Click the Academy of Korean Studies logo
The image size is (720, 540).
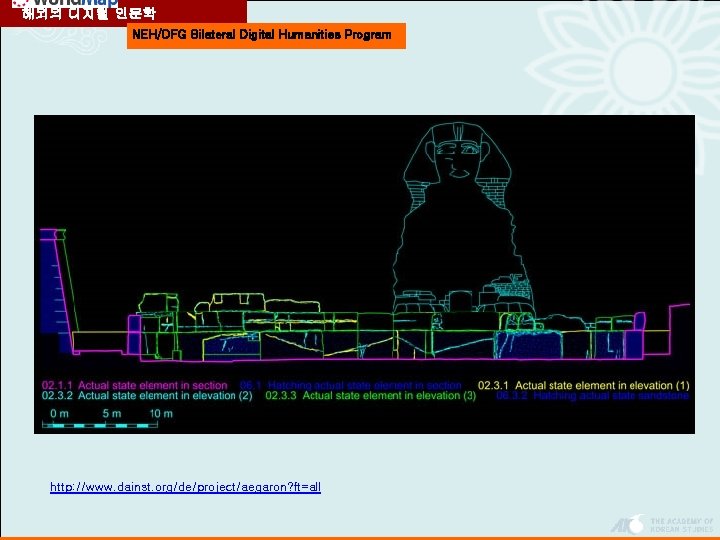pyautogui.click(x=662, y=524)
